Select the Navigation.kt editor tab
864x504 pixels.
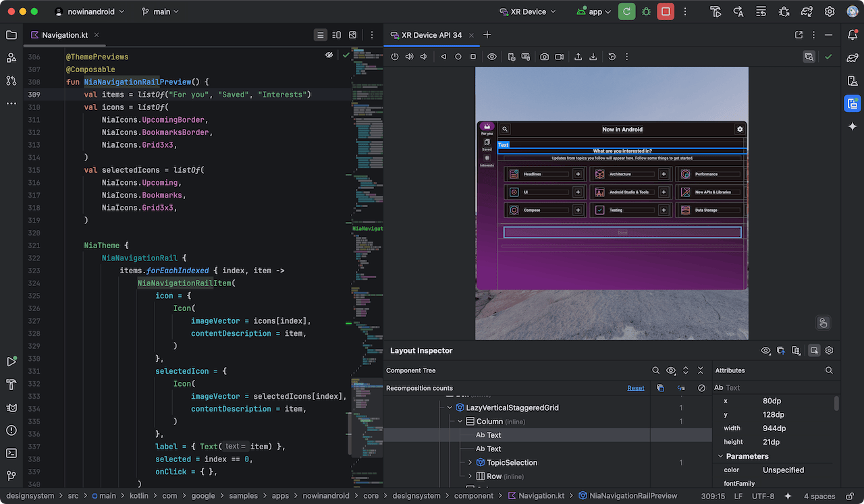coord(64,35)
